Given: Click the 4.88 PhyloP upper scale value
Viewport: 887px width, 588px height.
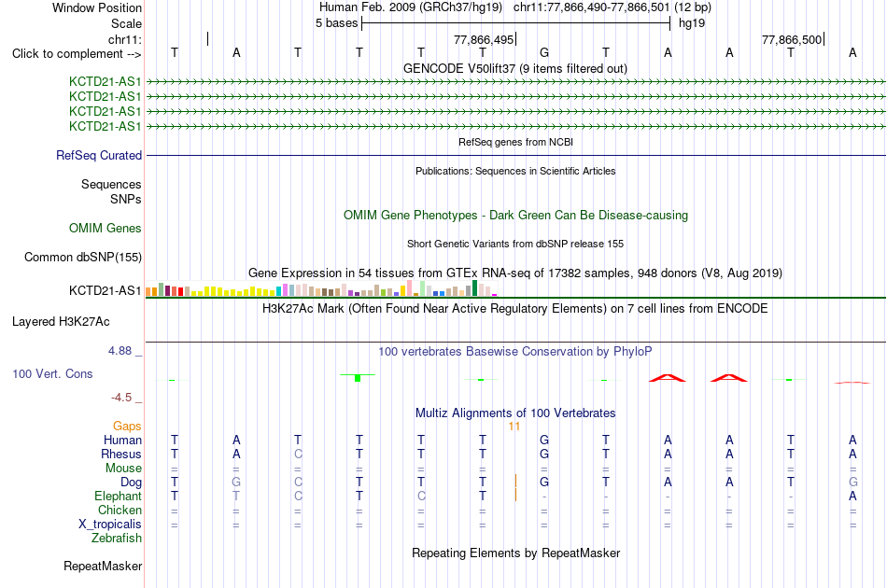Looking at the screenshot, I should pos(120,351).
